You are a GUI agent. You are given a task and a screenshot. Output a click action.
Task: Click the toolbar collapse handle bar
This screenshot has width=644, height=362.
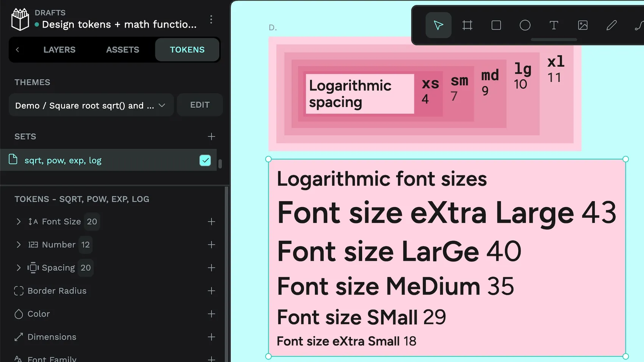pos(554,40)
